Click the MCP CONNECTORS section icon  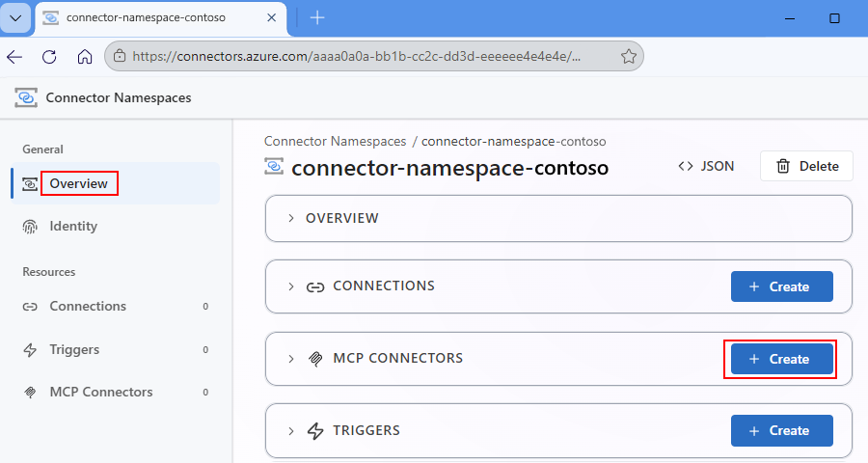pyautogui.click(x=315, y=359)
